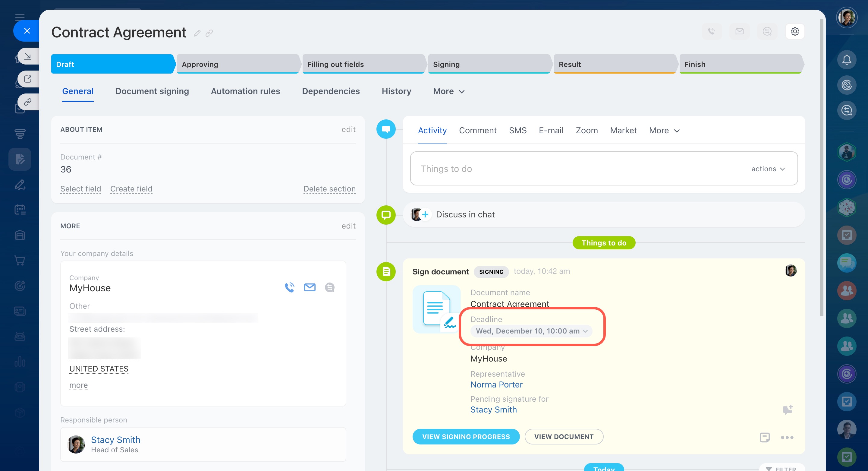The width and height of the screenshot is (868, 471).
Task: Click add-comment icon beside Stacy Smith pending signature
Action: coord(788,410)
